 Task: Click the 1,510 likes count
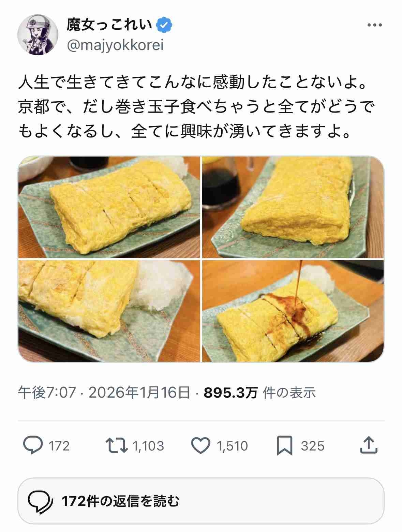(232, 446)
